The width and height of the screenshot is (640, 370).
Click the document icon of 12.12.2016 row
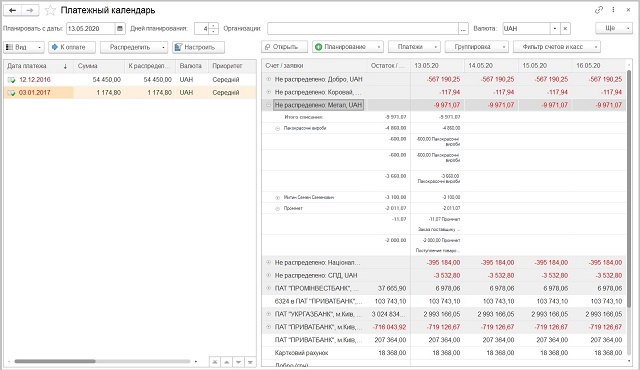point(11,80)
